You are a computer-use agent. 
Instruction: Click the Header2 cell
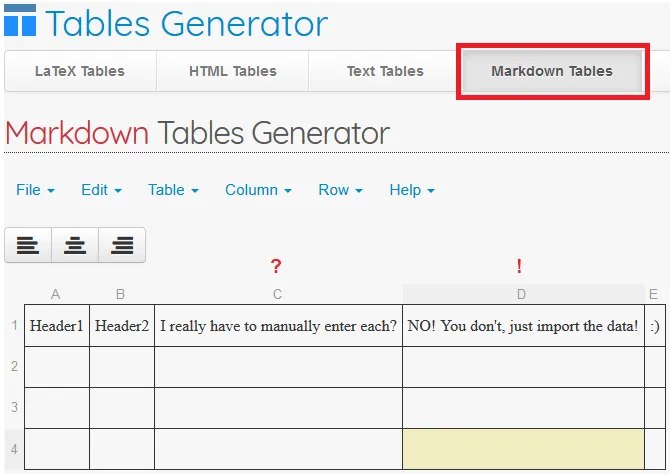tap(122, 325)
